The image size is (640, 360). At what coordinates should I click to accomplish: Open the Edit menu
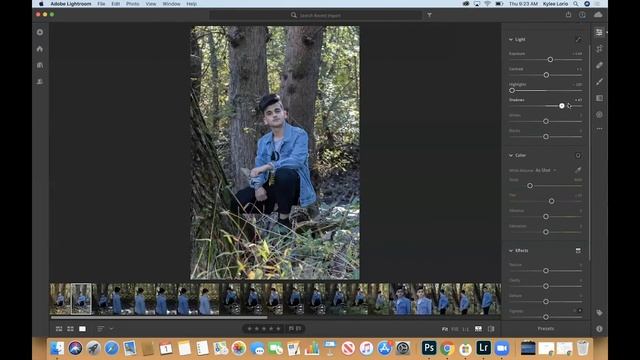(x=116, y=4)
